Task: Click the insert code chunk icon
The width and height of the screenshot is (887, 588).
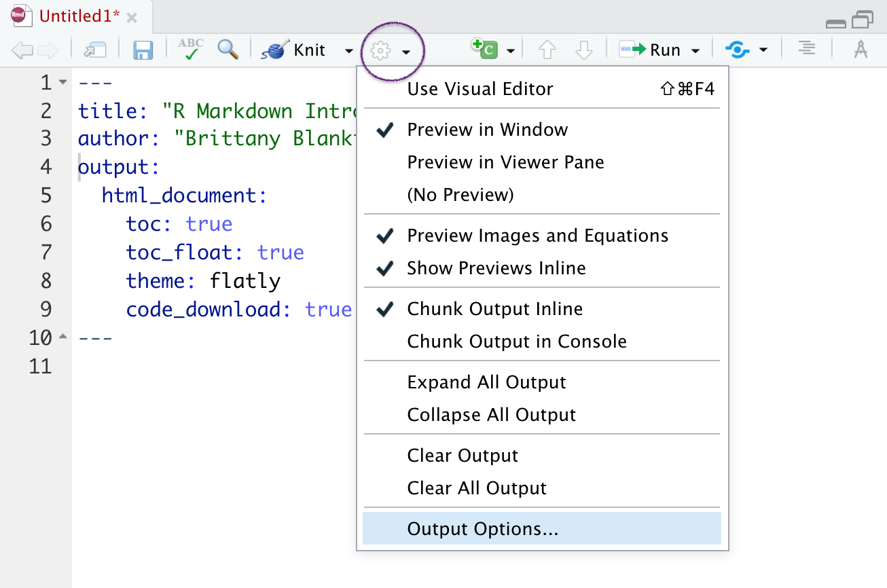Action: pyautogui.click(x=485, y=50)
